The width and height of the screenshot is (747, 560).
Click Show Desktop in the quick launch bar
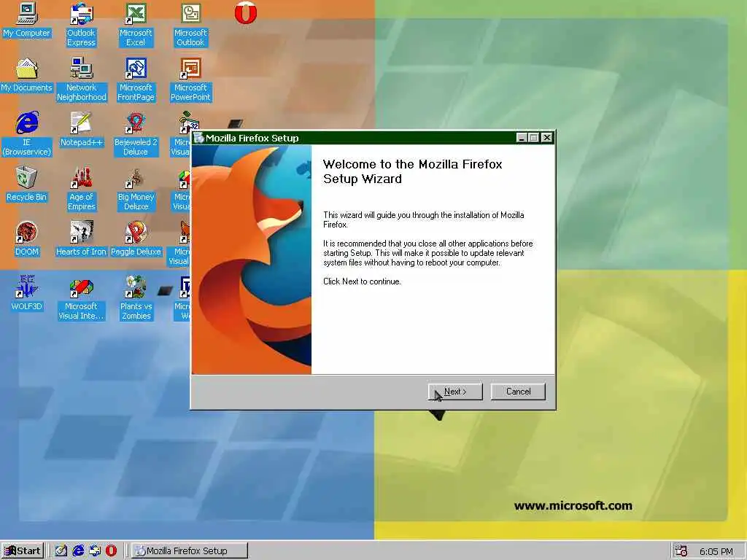[61, 551]
